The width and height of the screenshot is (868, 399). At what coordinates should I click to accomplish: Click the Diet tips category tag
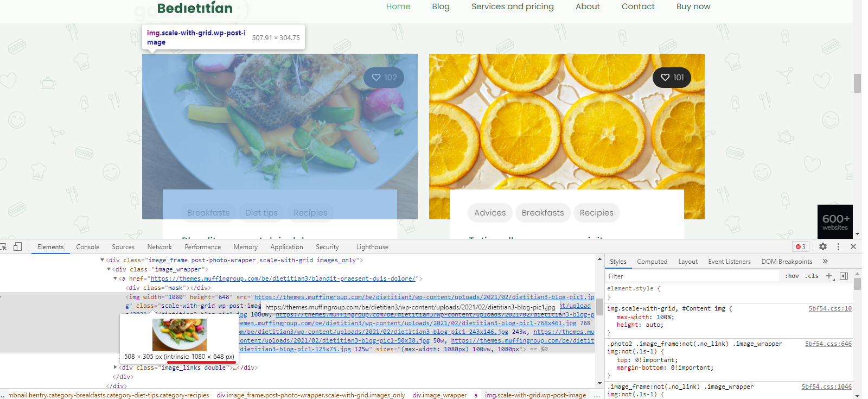(x=261, y=213)
